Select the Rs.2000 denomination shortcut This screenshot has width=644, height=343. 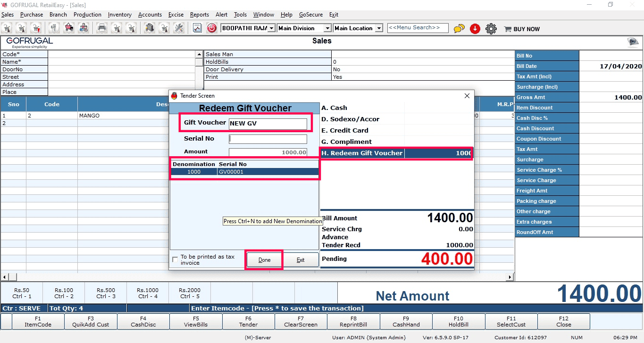click(x=190, y=293)
